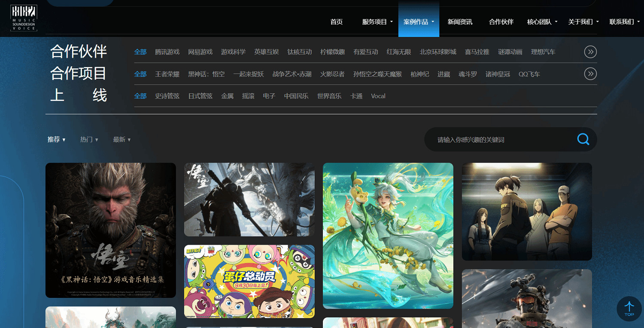Select the 腾讯游戏 partner filter

[x=167, y=52]
